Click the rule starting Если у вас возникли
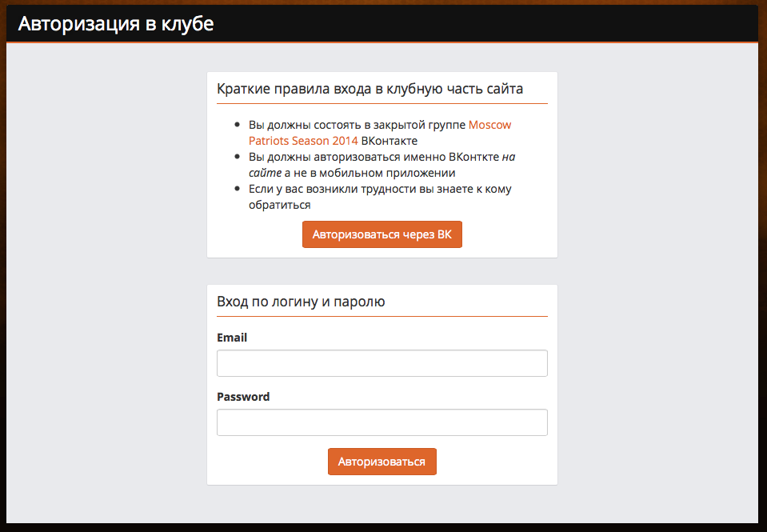This screenshot has height=532, width=767. (x=380, y=197)
